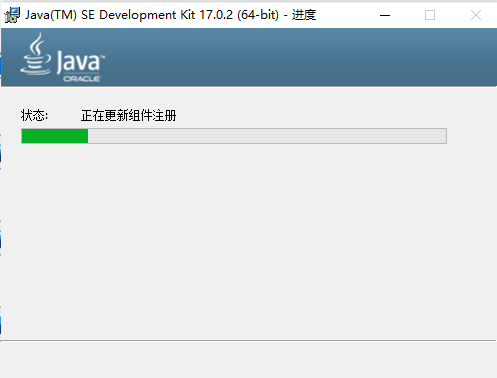Click the 正在更新组件注册 status message
The image size is (497, 378).
129,115
